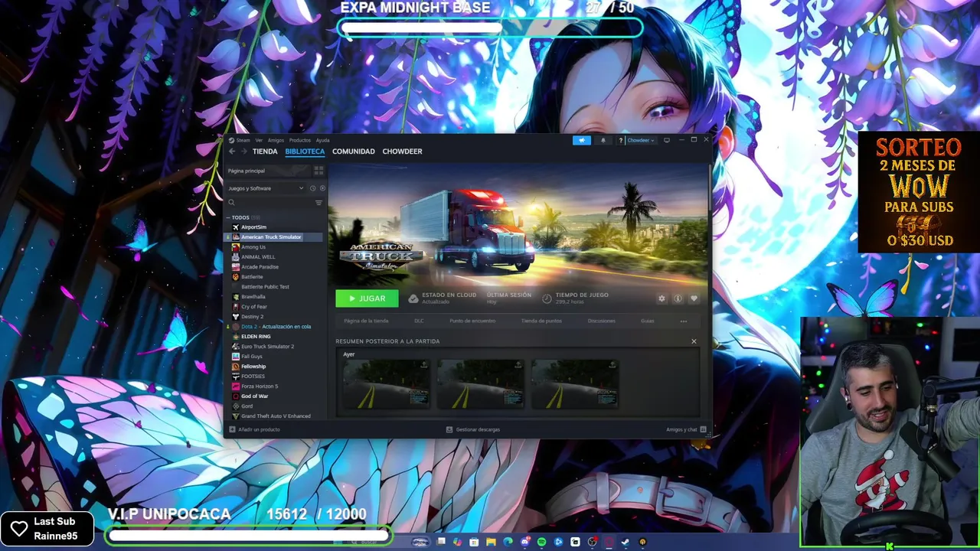Open the middle screenshot thumbnail from Ayer
This screenshot has height=551, width=980.
click(x=481, y=384)
